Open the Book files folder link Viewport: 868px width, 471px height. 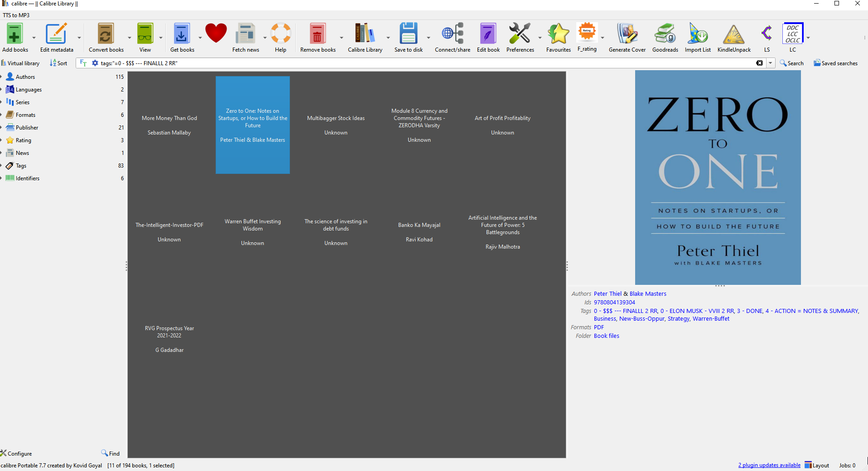click(x=607, y=336)
